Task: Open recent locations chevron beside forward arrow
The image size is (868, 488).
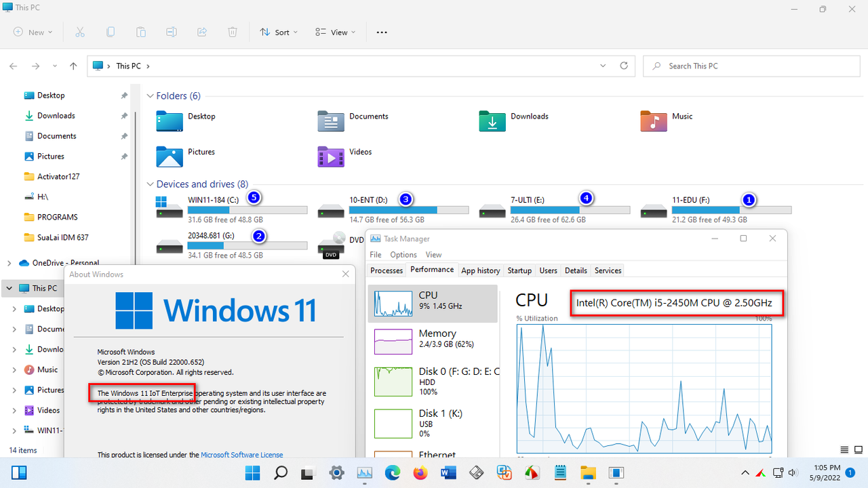Action: click(54, 66)
